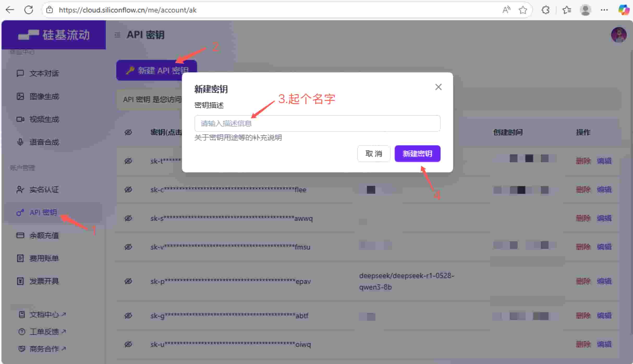Viewport: 633px width, 364px height.
Task: Open 视频生成 video generation
Action: click(x=21, y=119)
